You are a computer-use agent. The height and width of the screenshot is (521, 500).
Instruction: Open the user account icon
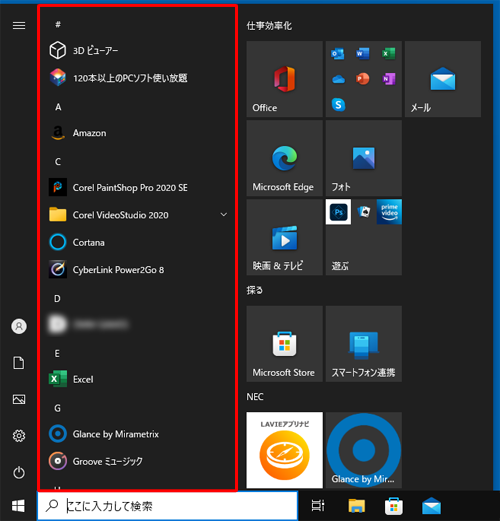[19, 326]
